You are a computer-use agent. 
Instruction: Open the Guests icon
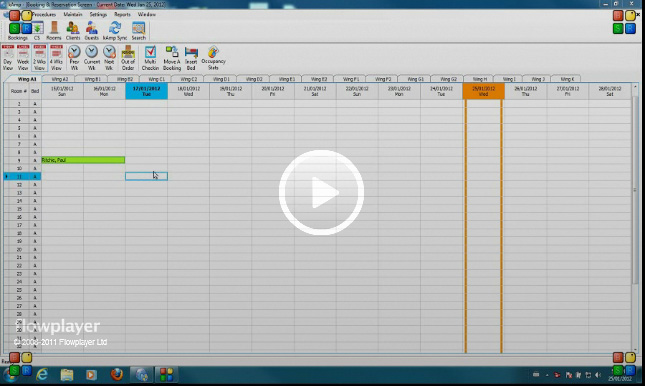pos(91,31)
